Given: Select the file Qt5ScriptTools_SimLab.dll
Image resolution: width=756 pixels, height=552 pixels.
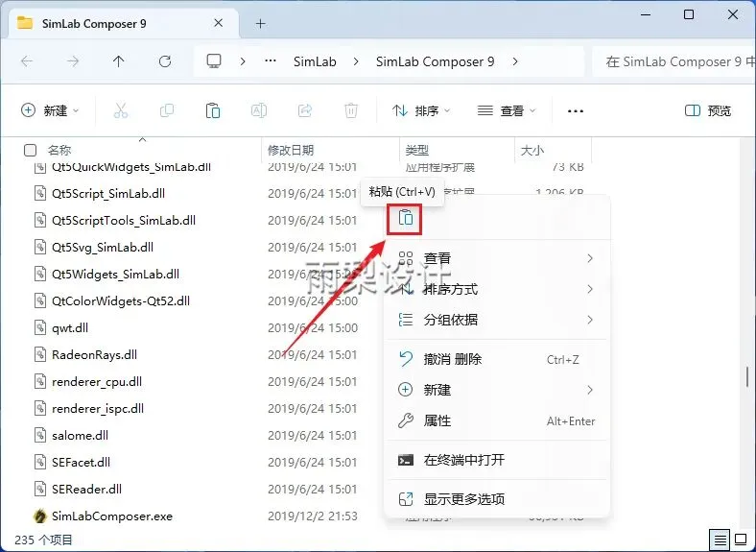Looking at the screenshot, I should coord(124,221).
